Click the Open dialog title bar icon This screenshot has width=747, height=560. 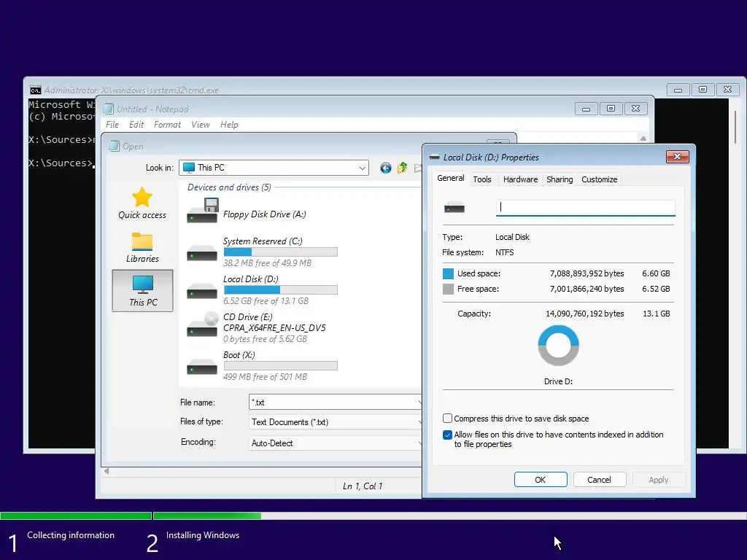[114, 146]
